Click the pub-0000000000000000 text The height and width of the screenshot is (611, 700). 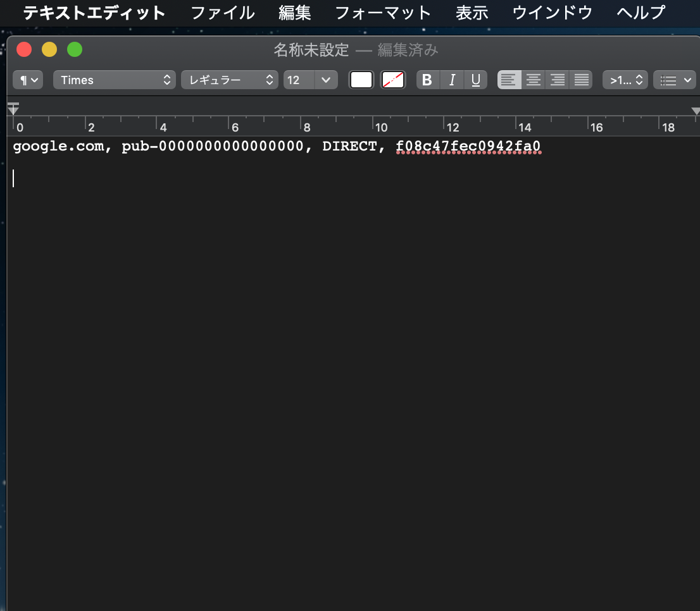213,146
